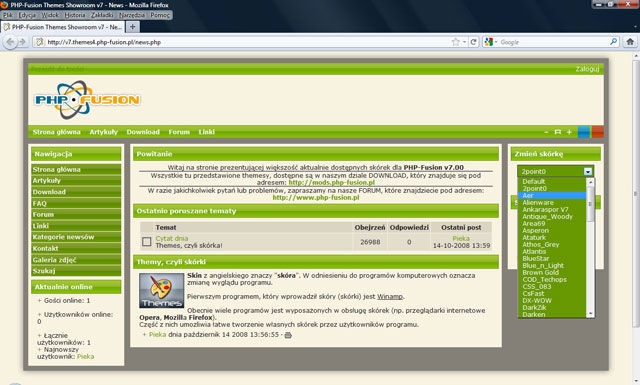Screen dimensions: 640x385
Task: Follow the www.php-fusion.pl link
Action: [316, 198]
